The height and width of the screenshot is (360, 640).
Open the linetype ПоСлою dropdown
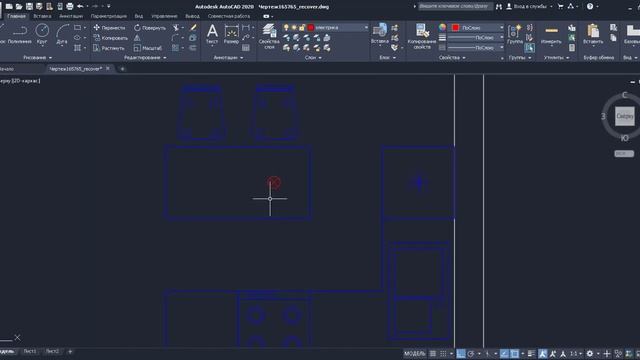477,48
